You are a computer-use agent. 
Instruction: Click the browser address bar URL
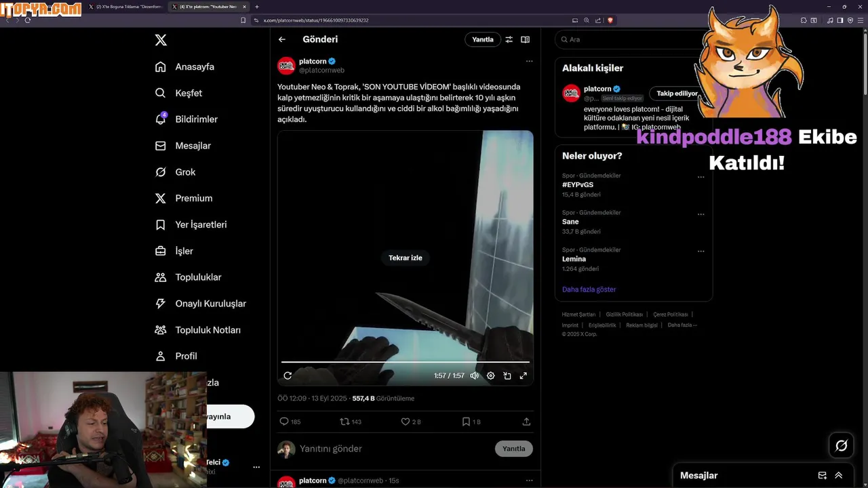[x=316, y=20]
